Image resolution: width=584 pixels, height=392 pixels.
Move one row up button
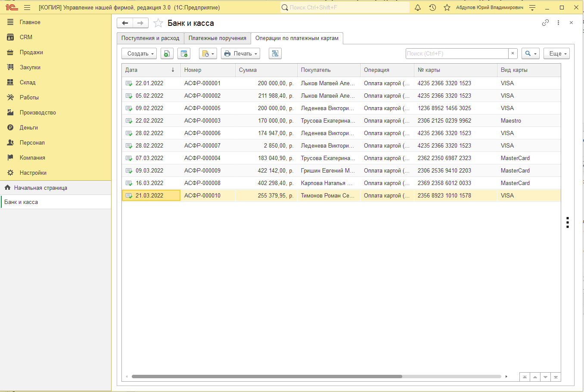535,377
